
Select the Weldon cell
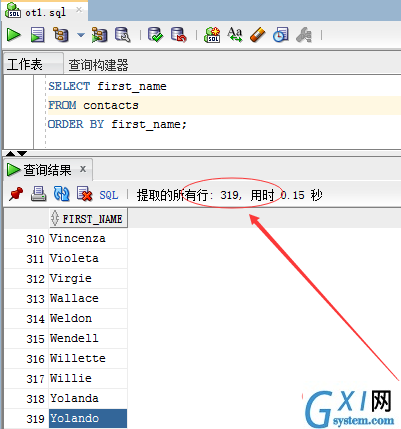point(88,319)
